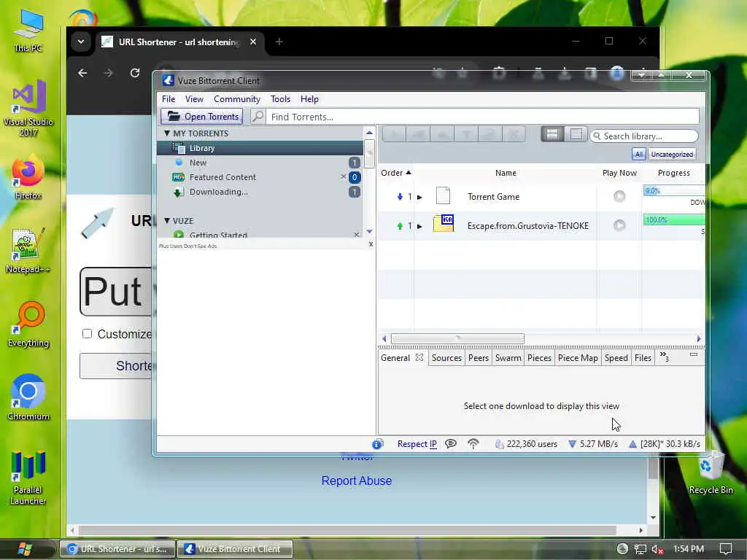The image size is (747, 560).
Task: Click the blank file icon of Torrent Game
Action: pyautogui.click(x=443, y=195)
